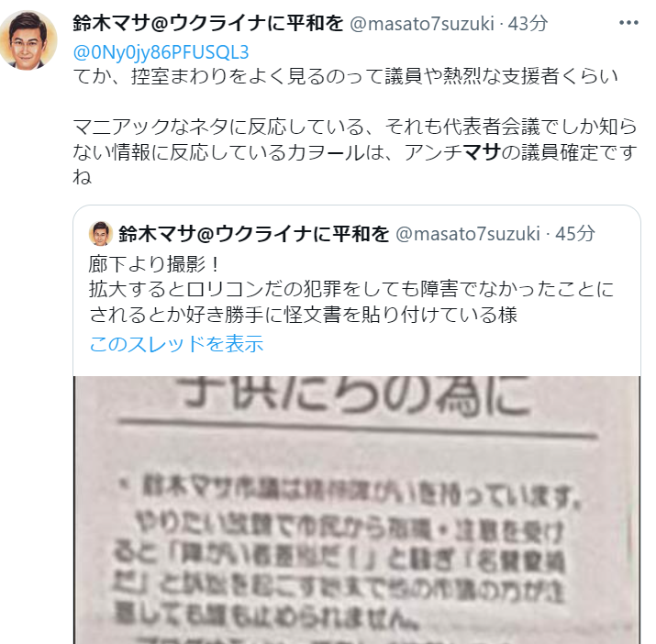Click the tweet paragraph beginning 'マニアックなネタ'
The height and width of the screenshot is (644, 656).
(x=355, y=152)
